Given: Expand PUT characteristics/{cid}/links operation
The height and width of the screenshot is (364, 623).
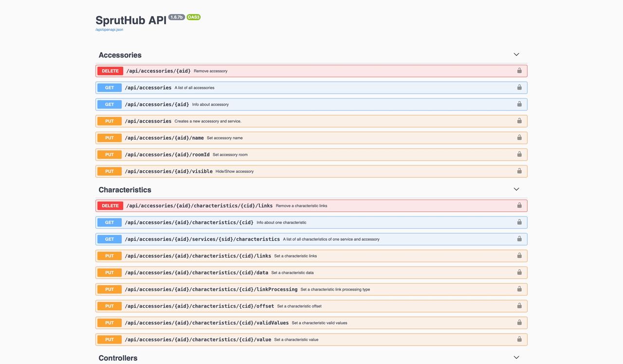Looking at the screenshot, I should (311, 256).
